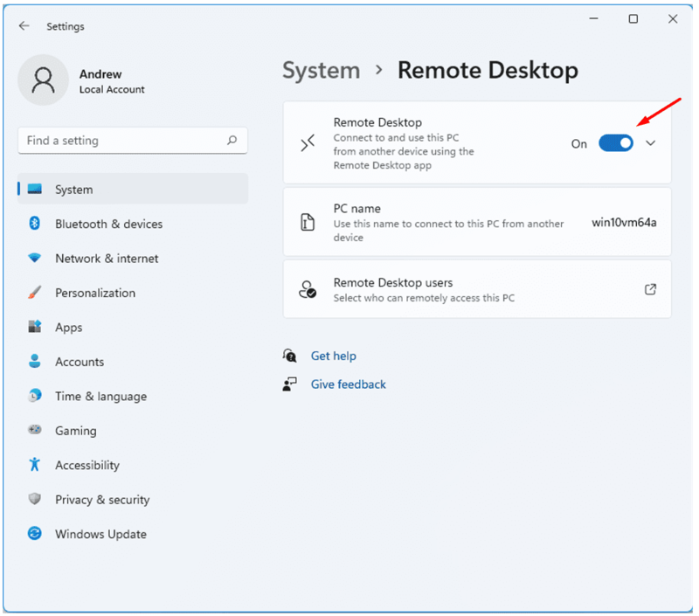Click the Network wifi icon in sidebar
Screen dimensions: 699x616
coord(35,258)
